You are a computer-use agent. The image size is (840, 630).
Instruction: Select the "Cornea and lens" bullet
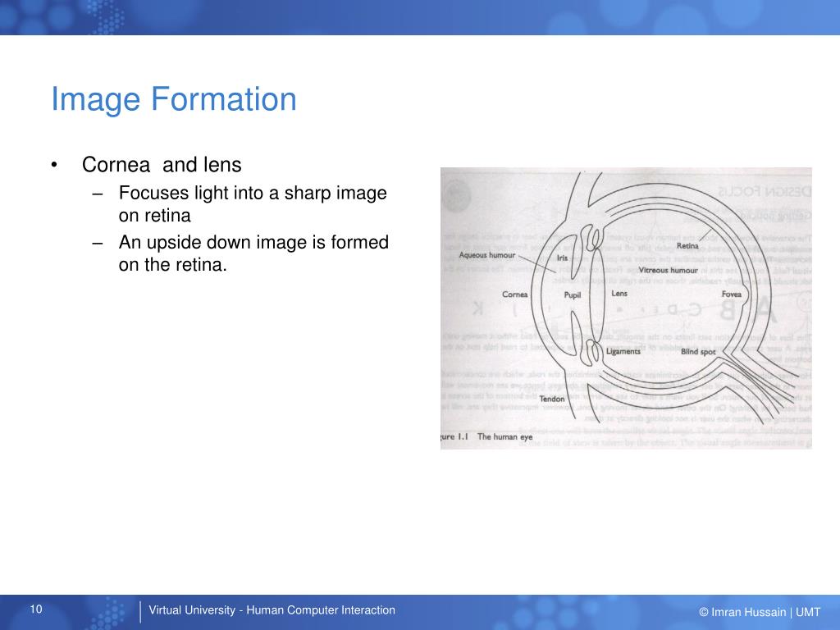click(162, 164)
